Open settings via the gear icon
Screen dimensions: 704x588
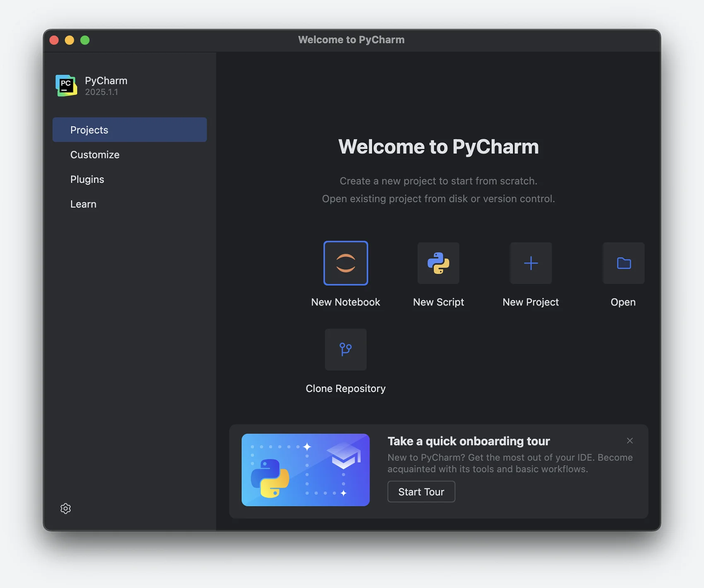(65, 508)
